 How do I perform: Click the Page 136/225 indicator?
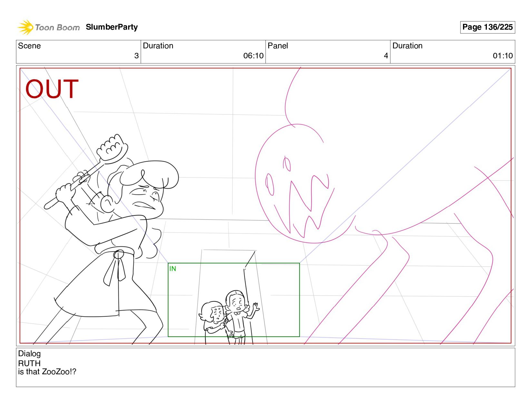(487, 27)
